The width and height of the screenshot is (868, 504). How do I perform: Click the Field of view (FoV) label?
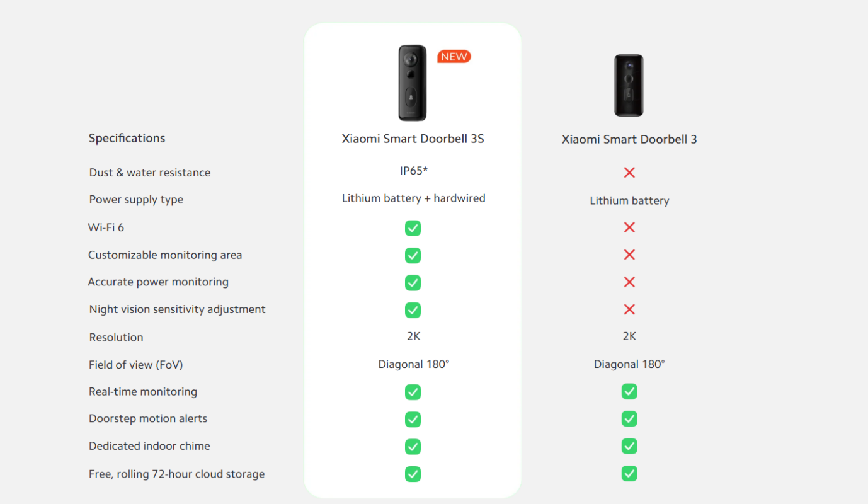tap(135, 365)
